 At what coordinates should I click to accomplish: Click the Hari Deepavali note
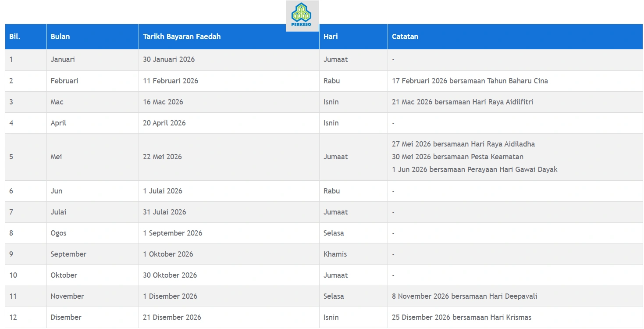(464, 296)
